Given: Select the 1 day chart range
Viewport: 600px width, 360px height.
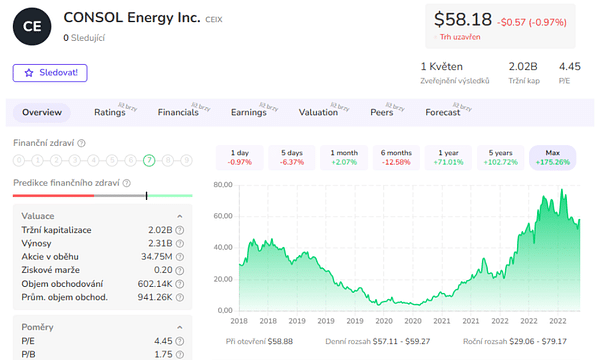Looking at the screenshot, I should pyautogui.click(x=240, y=157).
